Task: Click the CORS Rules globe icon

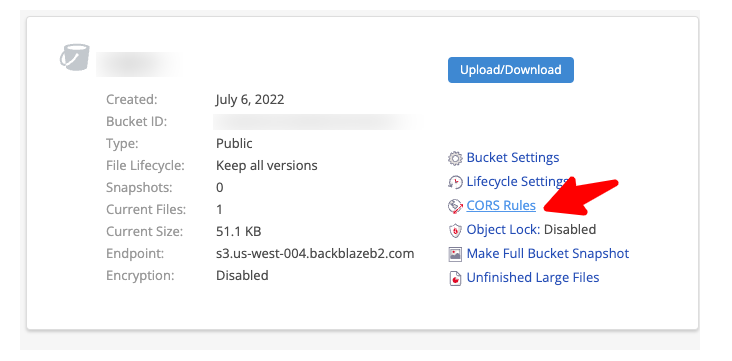Action: [455, 206]
